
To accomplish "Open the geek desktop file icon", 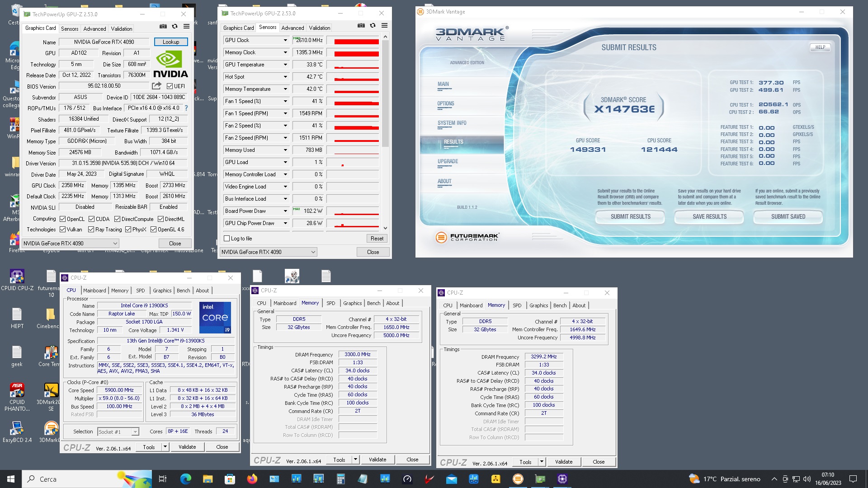I will [x=17, y=356].
